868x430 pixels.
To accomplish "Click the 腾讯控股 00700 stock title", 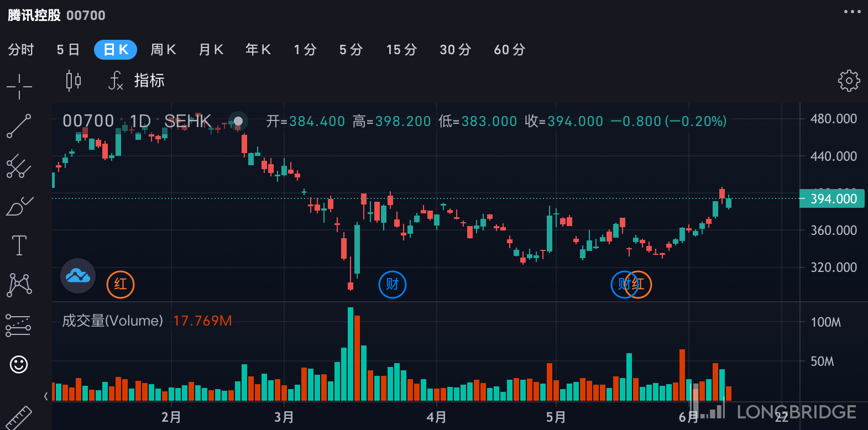I will [56, 15].
